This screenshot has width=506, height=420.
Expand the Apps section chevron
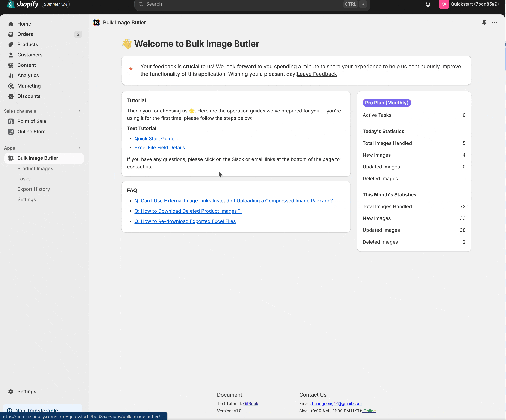tap(80, 148)
